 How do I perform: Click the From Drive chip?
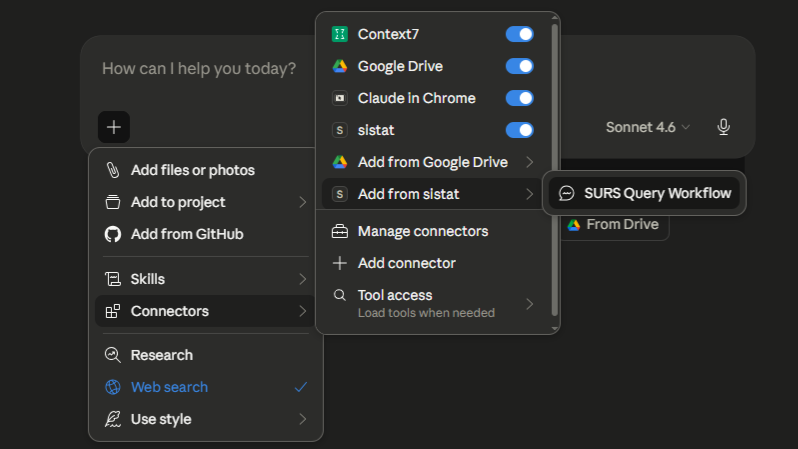615,224
